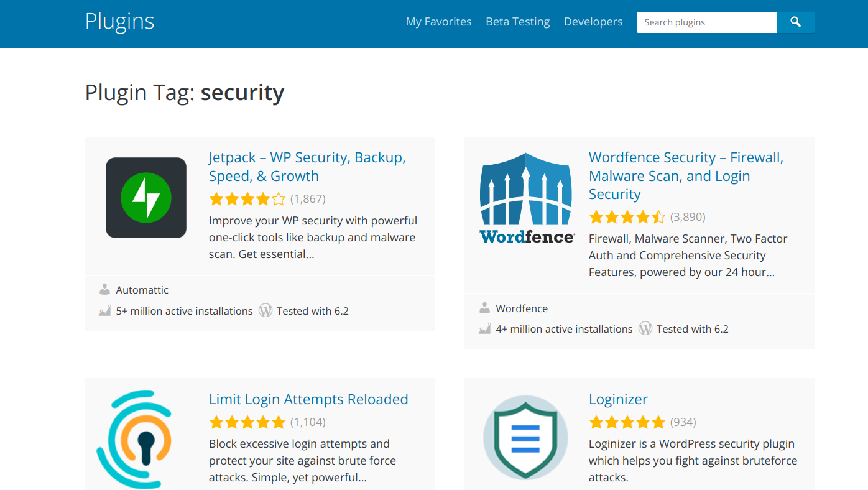Click Wordfence's author person icon
This screenshot has width=868, height=490.
pos(484,308)
